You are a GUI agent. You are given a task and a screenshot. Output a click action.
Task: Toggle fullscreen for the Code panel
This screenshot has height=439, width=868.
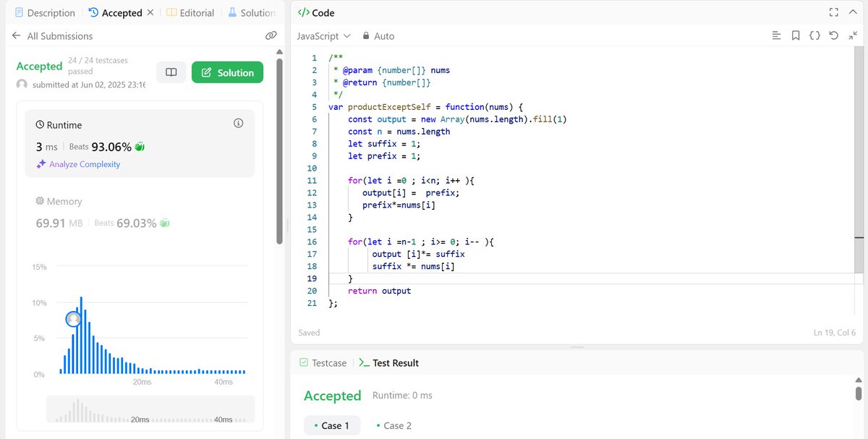tap(833, 12)
